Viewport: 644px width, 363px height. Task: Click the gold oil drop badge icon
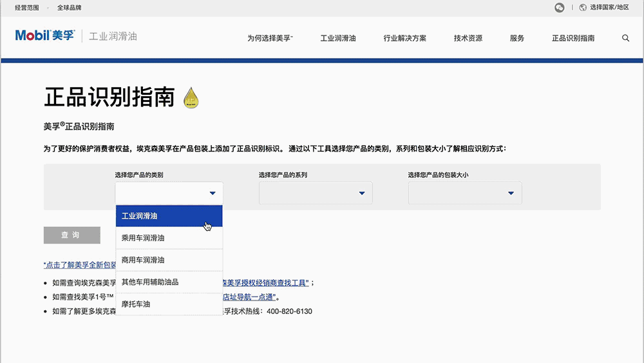coord(191,97)
